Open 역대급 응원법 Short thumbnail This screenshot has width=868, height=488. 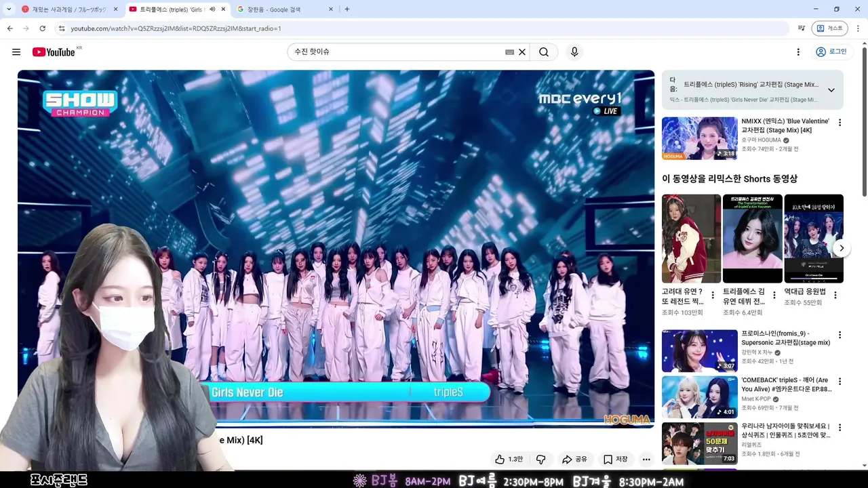click(x=814, y=239)
